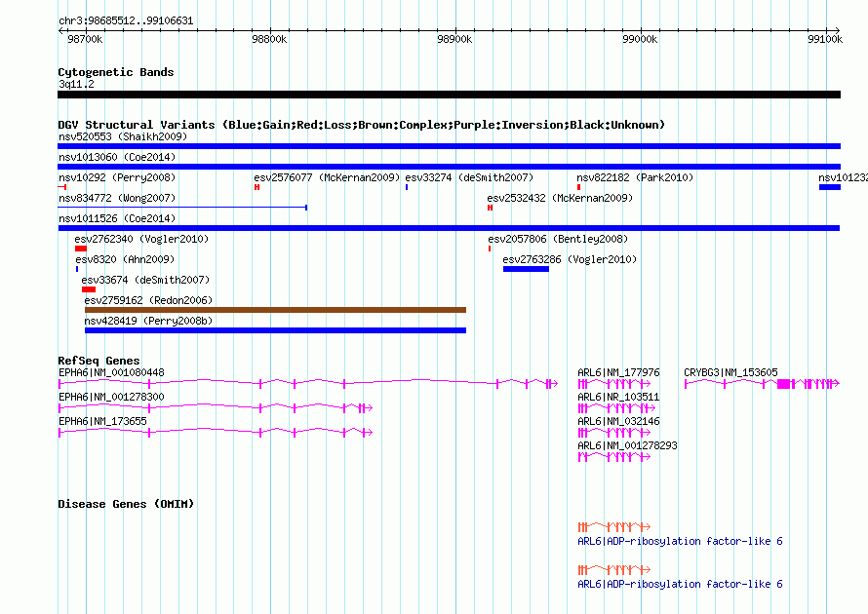Image resolution: width=868 pixels, height=614 pixels.
Task: Open ARL6|NM_177976 gene label
Action: (x=618, y=373)
